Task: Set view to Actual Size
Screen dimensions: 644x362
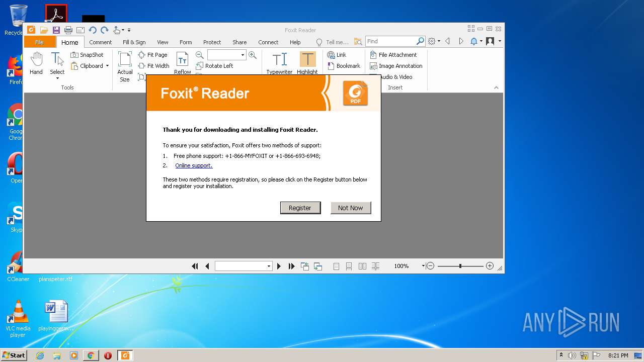Action: click(125, 67)
